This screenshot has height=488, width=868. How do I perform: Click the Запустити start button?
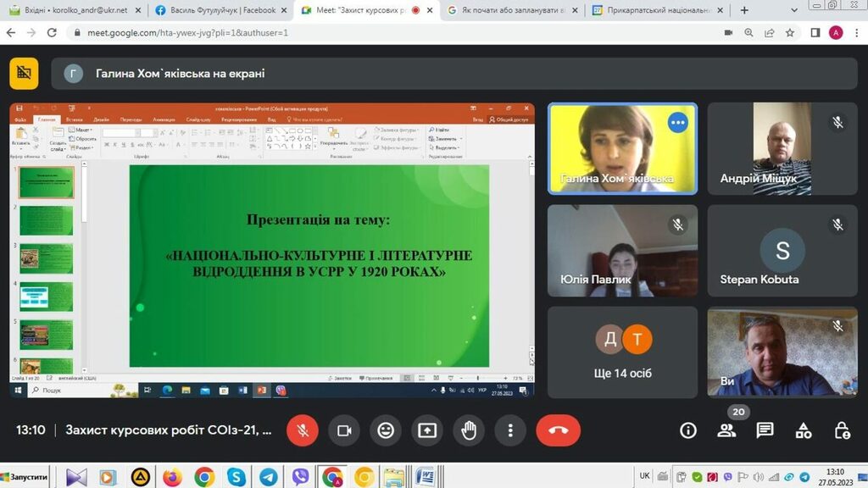point(25,477)
